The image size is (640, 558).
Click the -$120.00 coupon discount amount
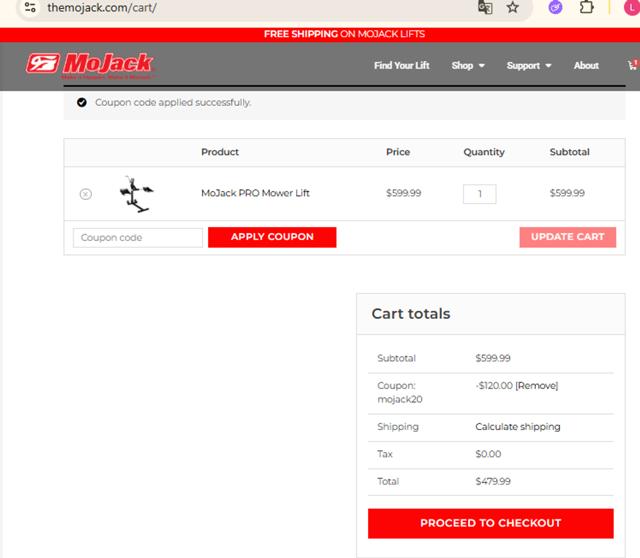(494, 386)
